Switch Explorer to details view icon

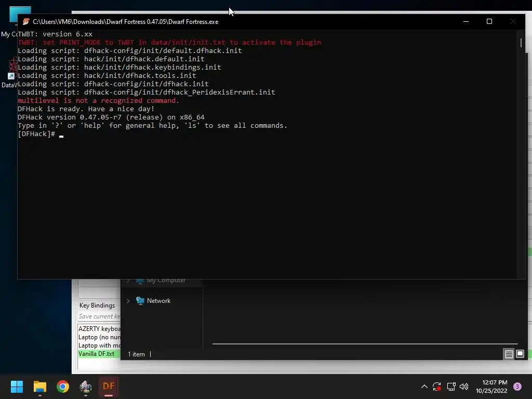(509, 354)
